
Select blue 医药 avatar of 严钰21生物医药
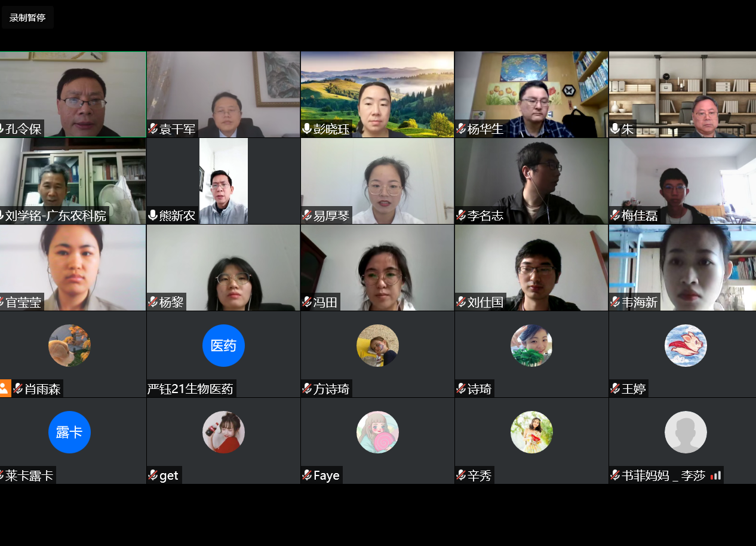(x=223, y=345)
